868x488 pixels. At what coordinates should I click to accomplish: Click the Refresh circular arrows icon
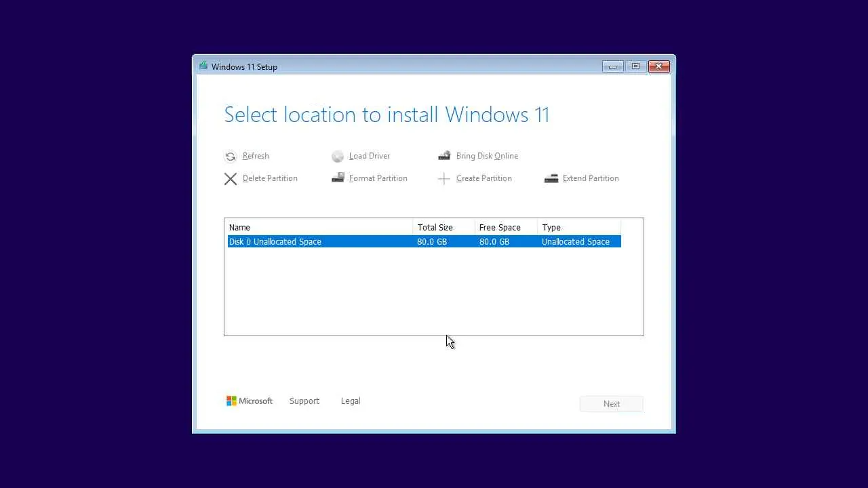click(231, 157)
